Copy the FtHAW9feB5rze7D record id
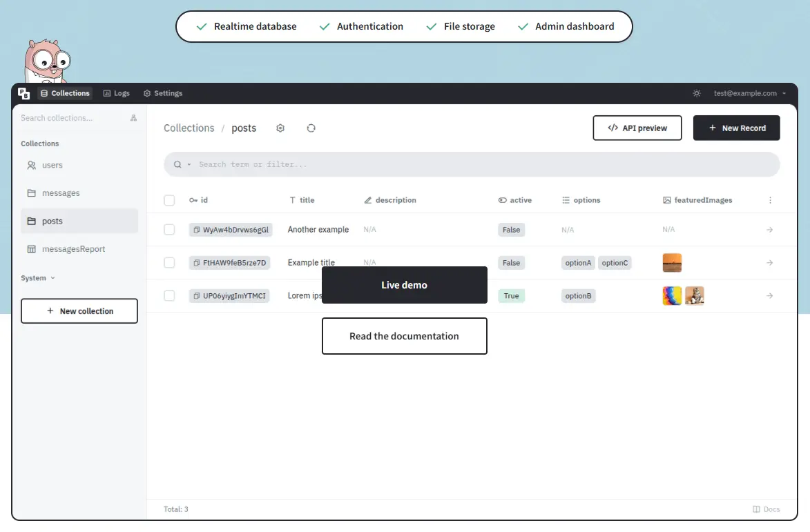This screenshot has width=810, height=532. (x=197, y=263)
